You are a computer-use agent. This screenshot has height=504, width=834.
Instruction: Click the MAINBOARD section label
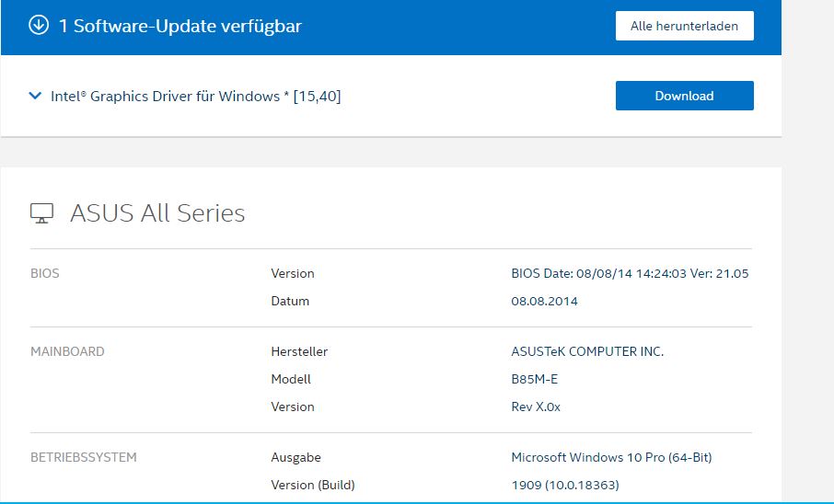pyautogui.click(x=67, y=351)
